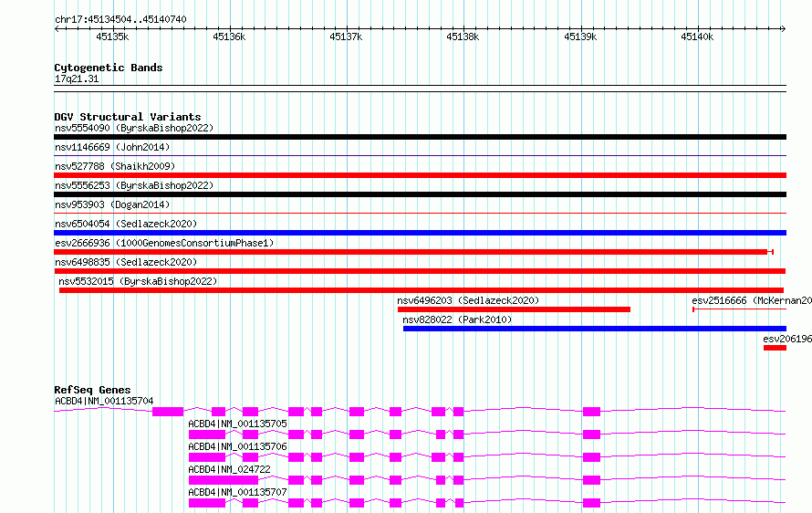This screenshot has height=513, width=812.
Task: Click the blue bar under nsv828022
Action: pyautogui.click(x=595, y=329)
